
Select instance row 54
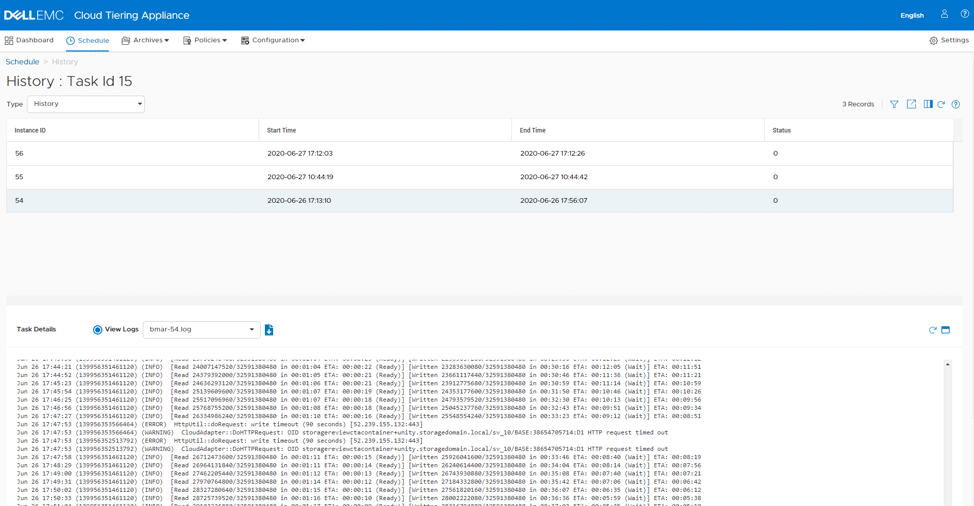coord(480,201)
